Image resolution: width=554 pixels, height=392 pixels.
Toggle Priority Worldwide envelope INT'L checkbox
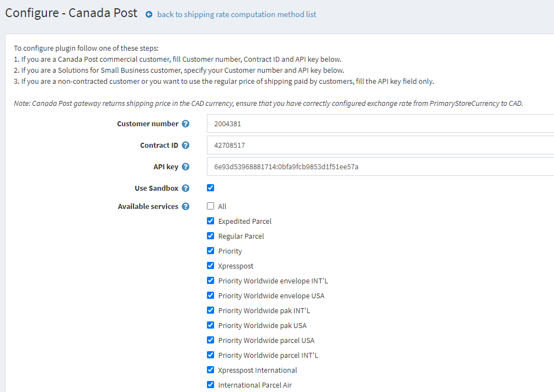point(211,280)
